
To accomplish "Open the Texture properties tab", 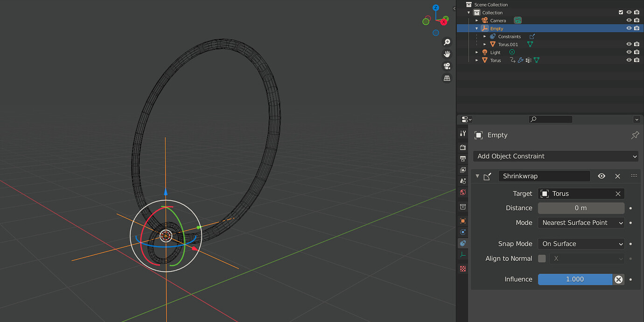I will point(462,269).
